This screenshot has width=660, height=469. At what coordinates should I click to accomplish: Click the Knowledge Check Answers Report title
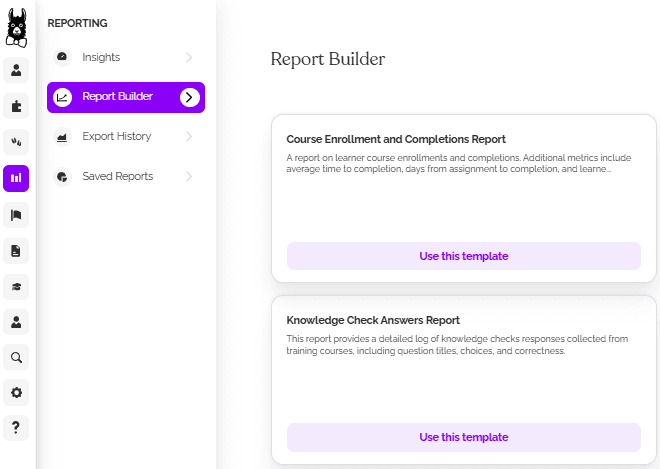[x=373, y=320]
